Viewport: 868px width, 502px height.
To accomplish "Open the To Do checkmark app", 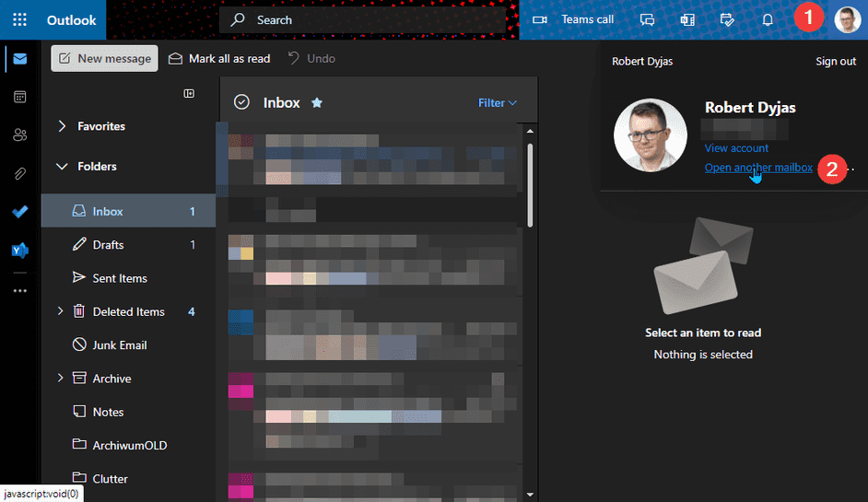I will point(20,212).
